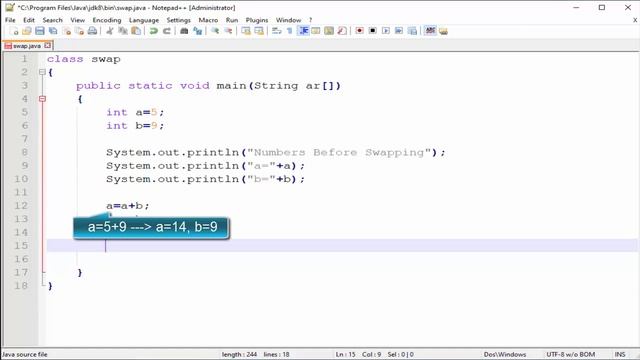This screenshot has height=360, width=640.
Task: Click the 'Numbers Before Swapping' string literal
Action: (x=339, y=153)
